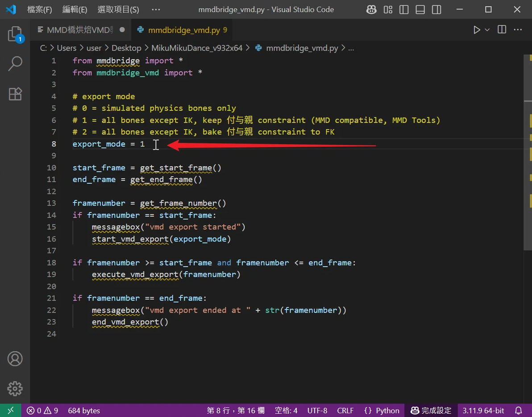The width and height of the screenshot is (532, 417).
Task: Place cursor on export_mode = 1 line
Action: tap(108, 144)
